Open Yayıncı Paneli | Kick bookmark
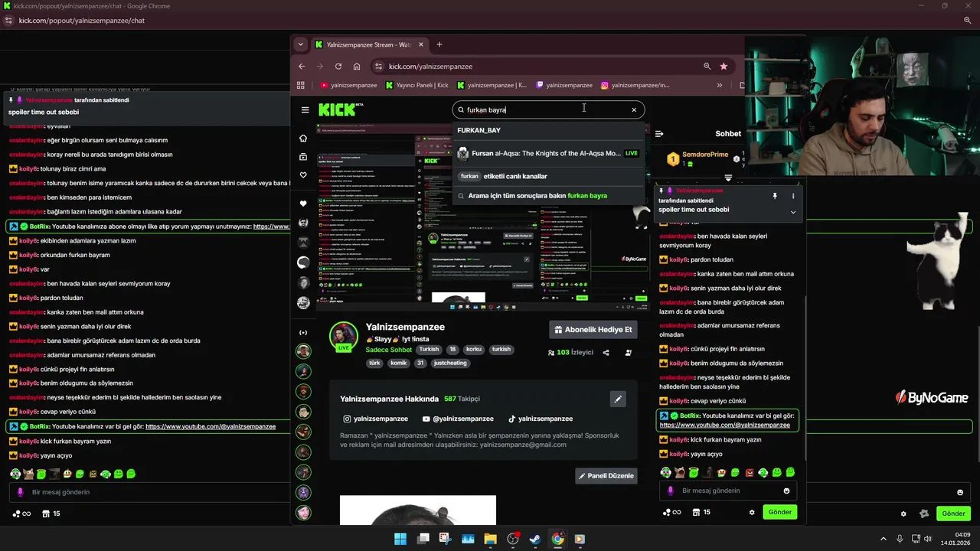Screen dimensions: 980x551 coord(416,85)
